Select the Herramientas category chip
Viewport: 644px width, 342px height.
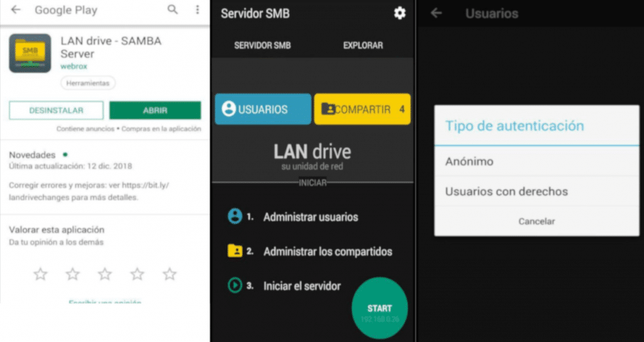pos(88,83)
